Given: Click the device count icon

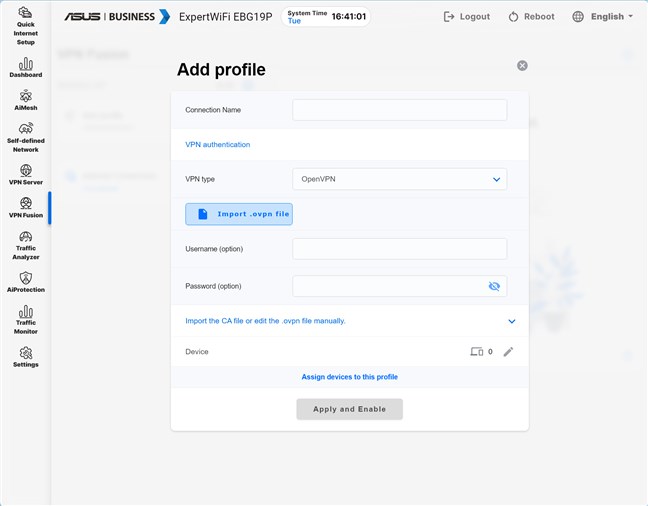Looking at the screenshot, I should coord(476,352).
